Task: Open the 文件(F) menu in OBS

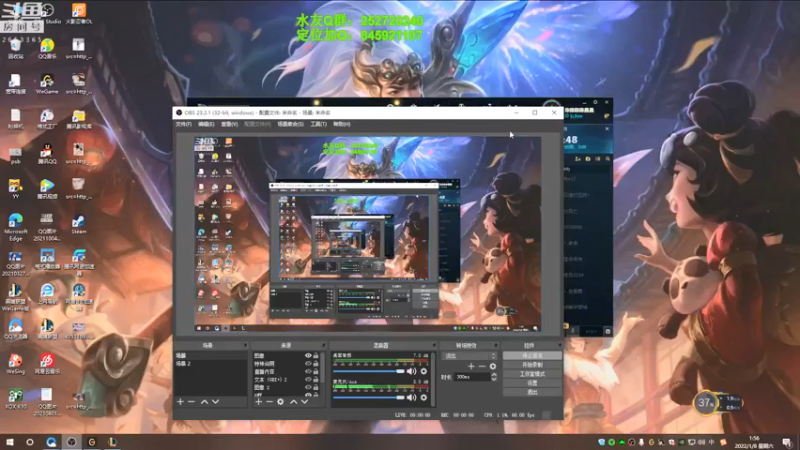Action: tap(184, 124)
